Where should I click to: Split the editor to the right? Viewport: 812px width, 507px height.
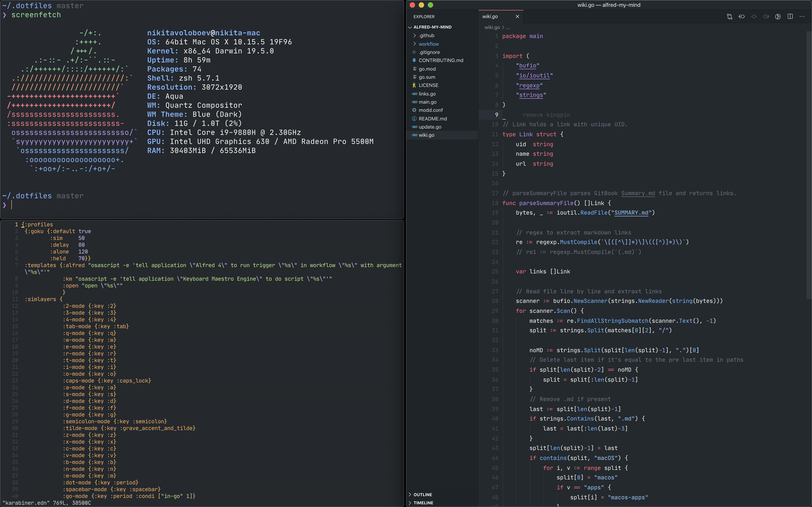(790, 17)
